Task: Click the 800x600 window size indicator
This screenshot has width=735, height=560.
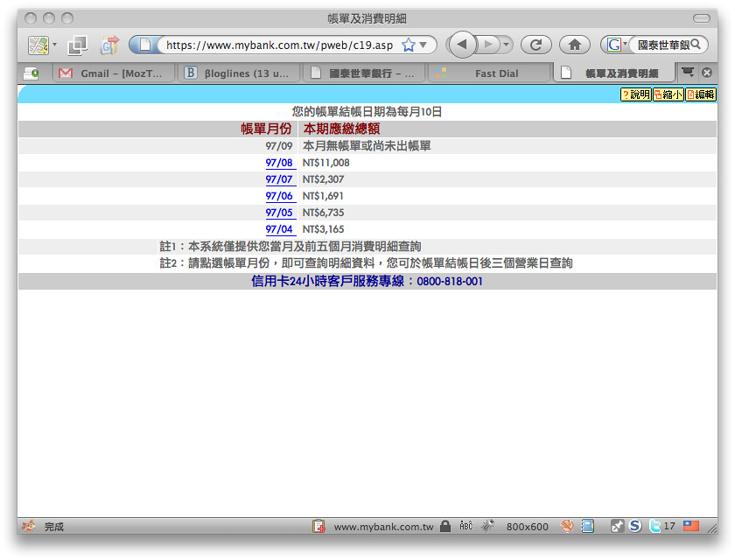Action: coord(527,527)
